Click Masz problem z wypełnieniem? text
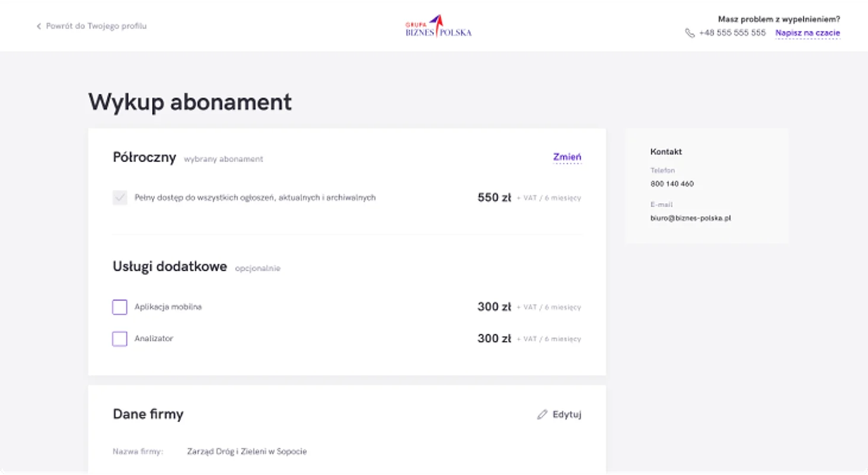Image resolution: width=868 pixels, height=475 pixels. click(x=779, y=20)
